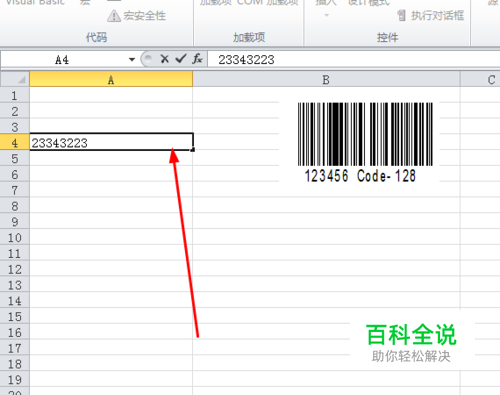Confirm entry with the checkmark button
500x395 pixels.
tap(181, 59)
